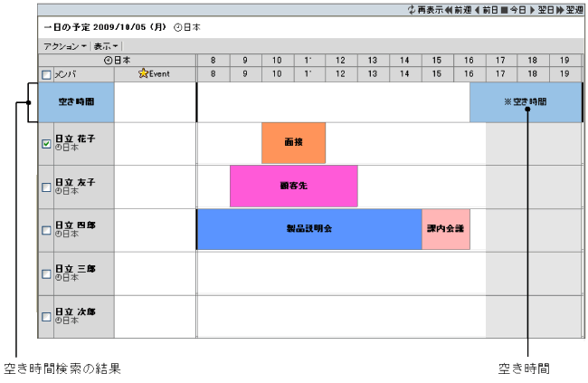588x383 pixels.
Task: Click member name 日立 次郎
Action: (75, 311)
